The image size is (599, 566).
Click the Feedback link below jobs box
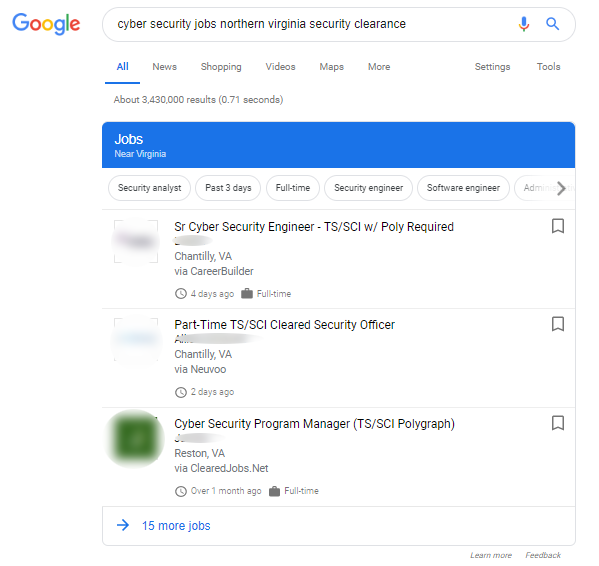(543, 555)
